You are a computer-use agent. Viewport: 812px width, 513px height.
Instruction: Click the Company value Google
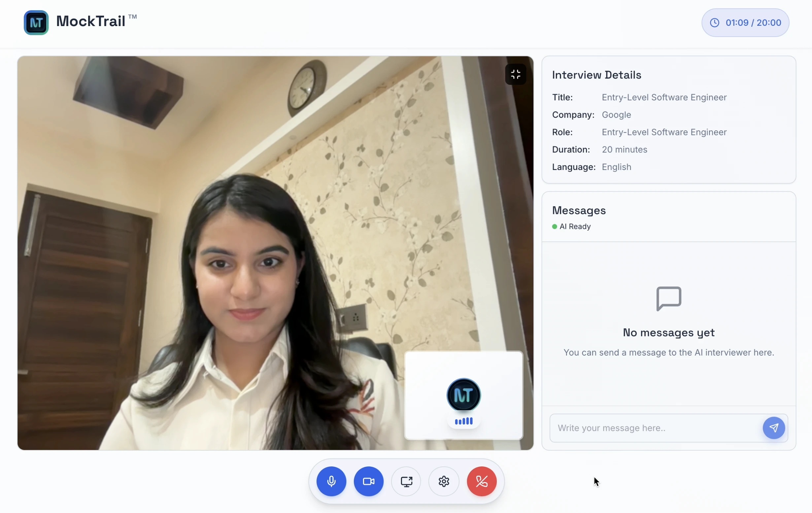click(x=616, y=115)
